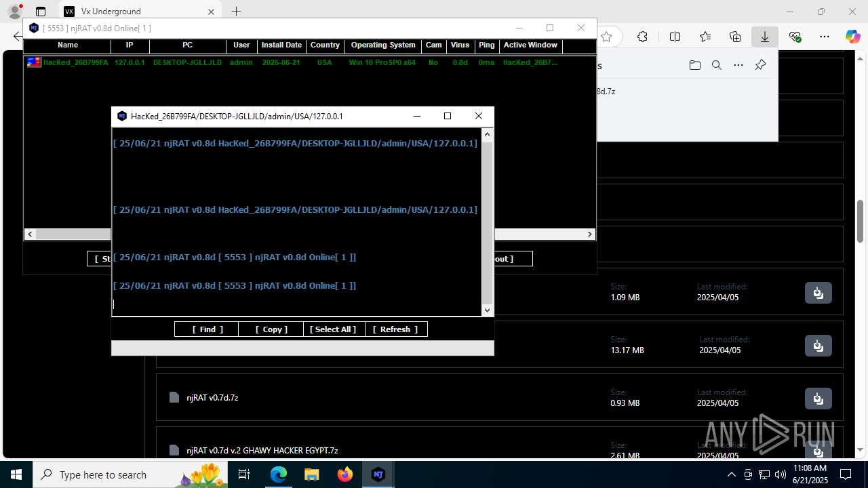
Task: Open njRAT v0.7d v.2 GHAWY HACKER EGYPT.7z
Action: point(262,451)
